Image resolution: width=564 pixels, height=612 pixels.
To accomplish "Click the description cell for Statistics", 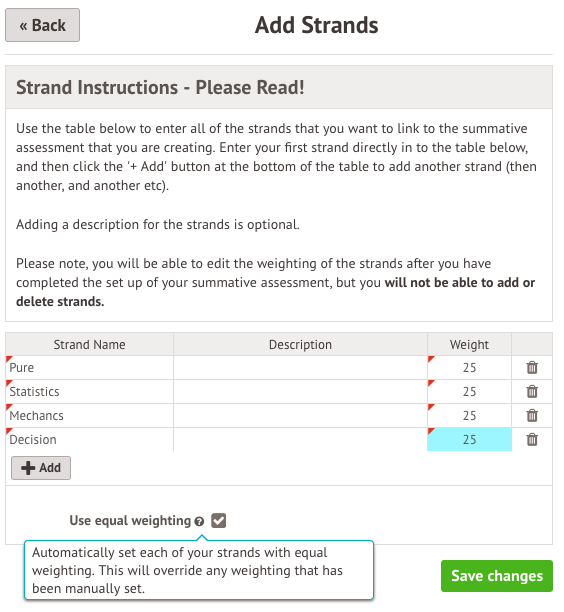I will [300, 391].
